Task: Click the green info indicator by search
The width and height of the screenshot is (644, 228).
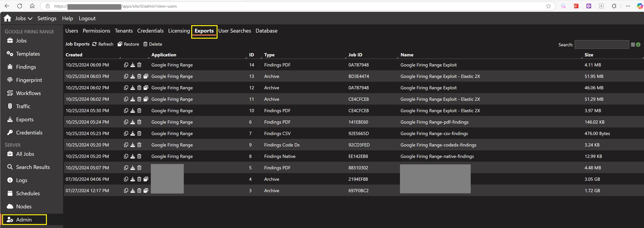Action: pos(638,45)
